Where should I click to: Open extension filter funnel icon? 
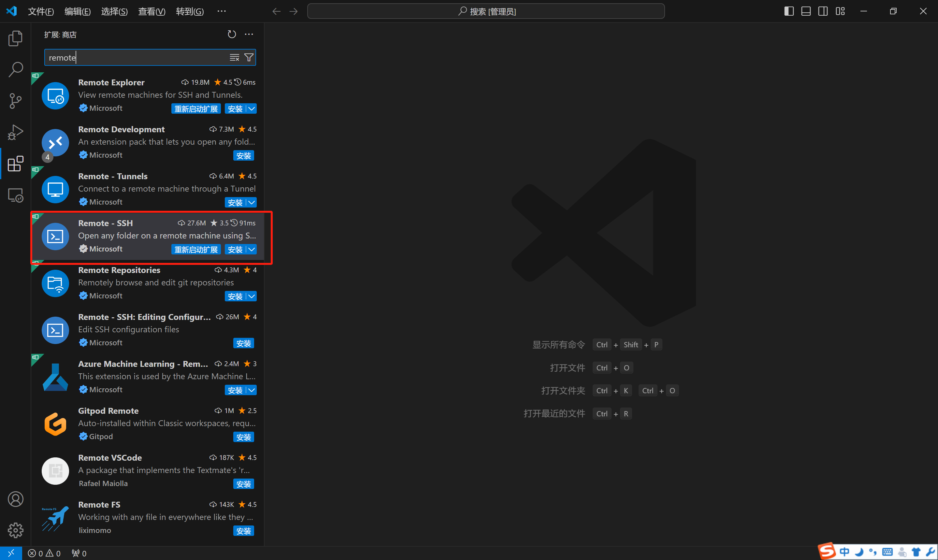(249, 57)
